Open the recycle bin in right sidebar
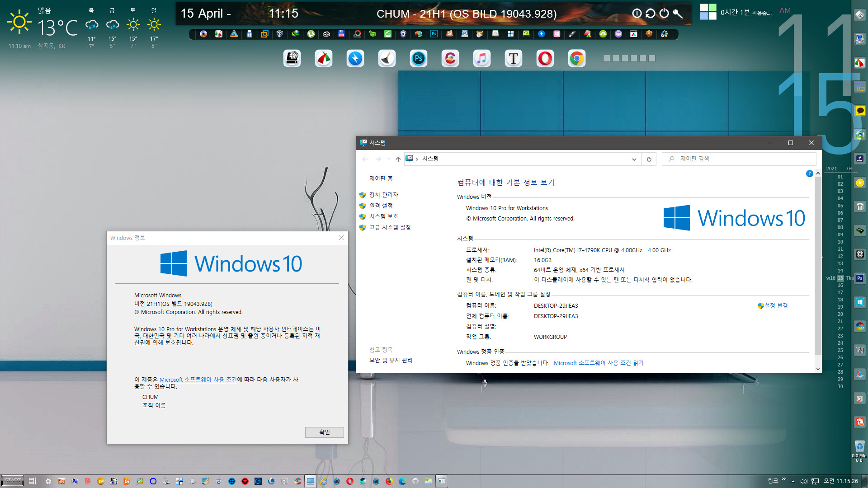This screenshot has height=488, width=868. (859, 446)
